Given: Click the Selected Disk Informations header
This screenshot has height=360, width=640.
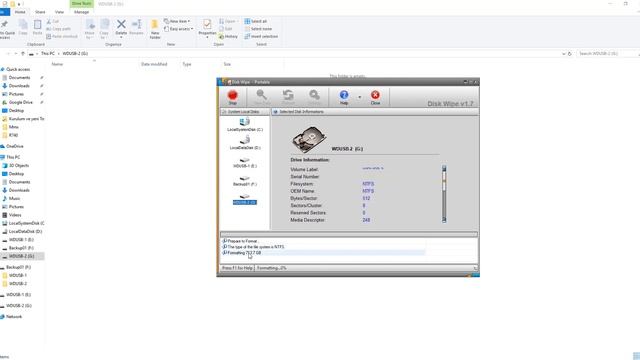Looking at the screenshot, I should (375, 111).
